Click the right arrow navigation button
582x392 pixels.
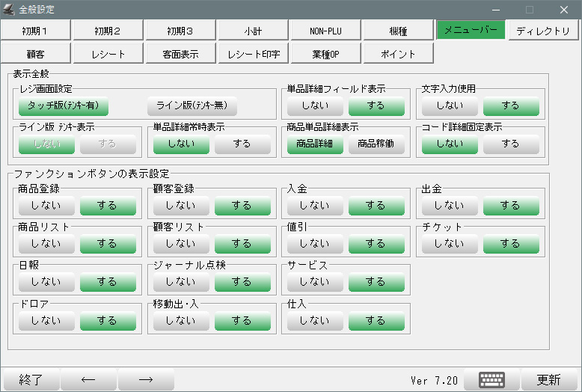(x=146, y=379)
